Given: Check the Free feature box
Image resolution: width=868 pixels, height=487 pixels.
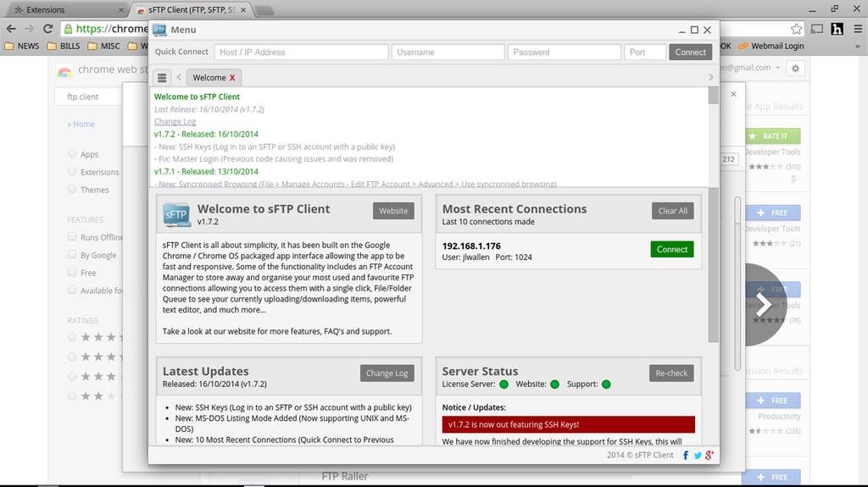Looking at the screenshot, I should (72, 272).
